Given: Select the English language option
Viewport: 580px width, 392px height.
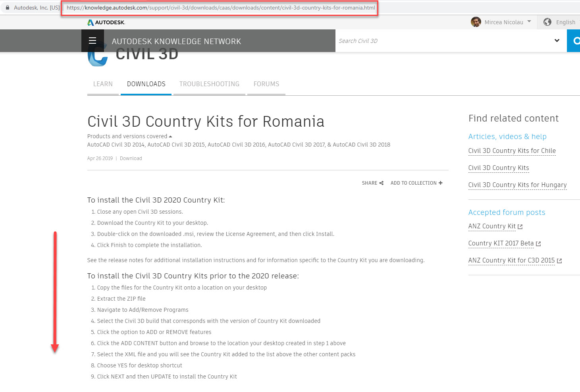Looking at the screenshot, I should point(565,22).
